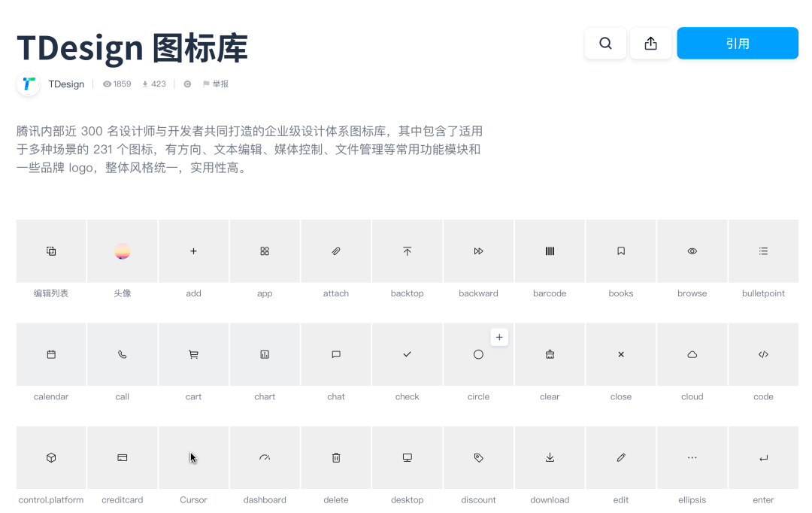
Task: Pick the cart icon tile
Action: (x=193, y=354)
